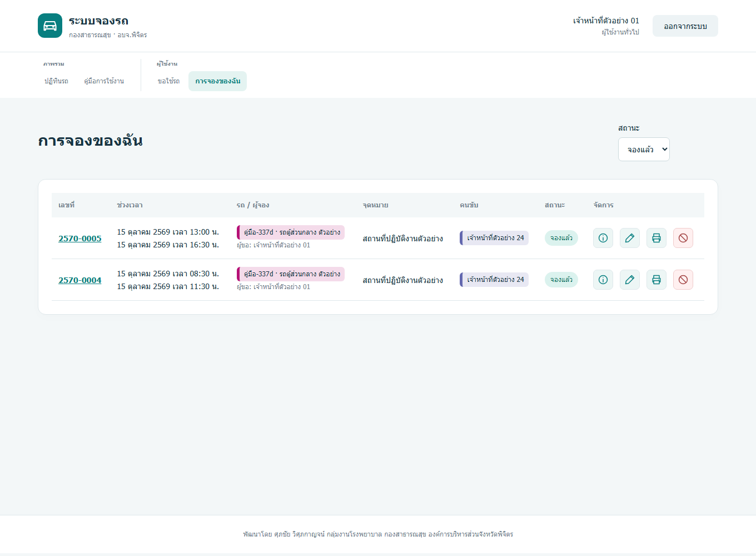Screen dimensions: 756x556
Task: Click user name เจ้าหน้าที่ตัวอย่าง 01 in header
Action: (x=606, y=21)
